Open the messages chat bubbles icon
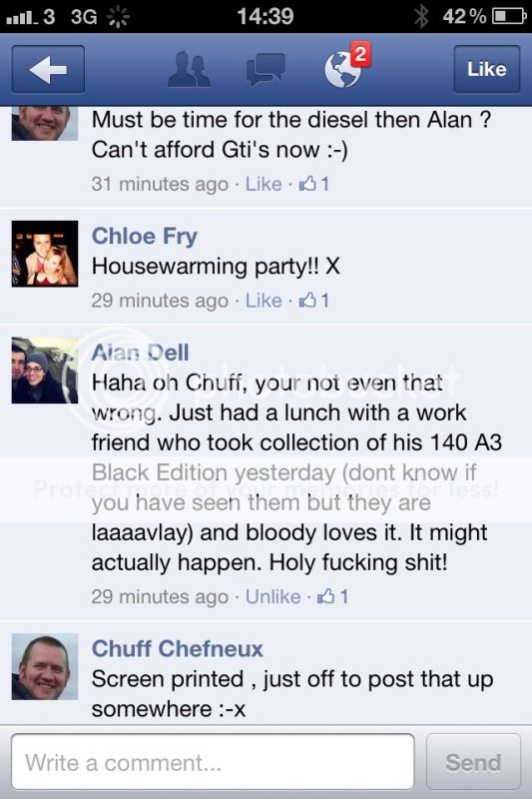532x799 pixels. click(x=266, y=70)
